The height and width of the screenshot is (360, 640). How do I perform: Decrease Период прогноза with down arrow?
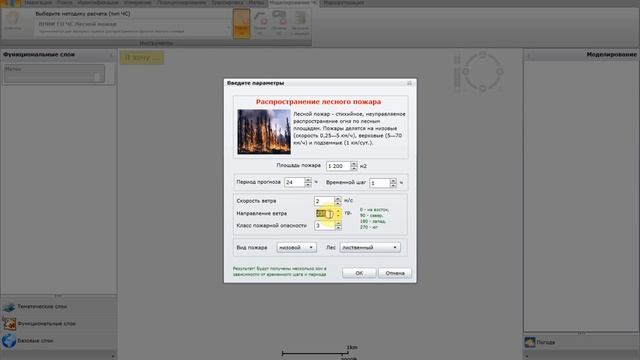click(x=308, y=184)
